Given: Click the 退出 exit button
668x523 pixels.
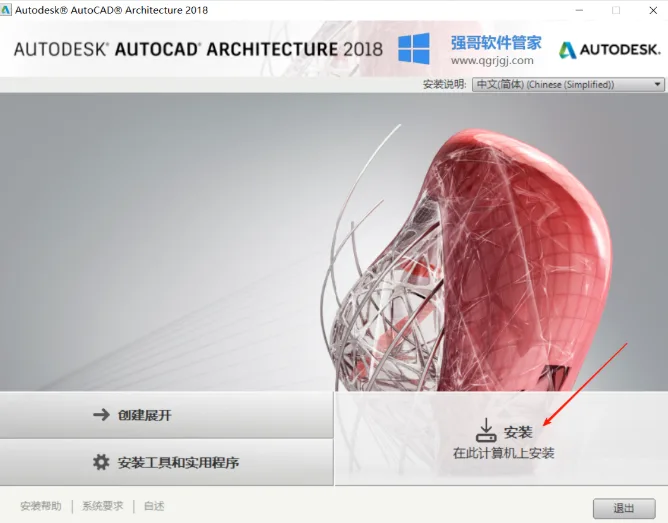Looking at the screenshot, I should [624, 508].
